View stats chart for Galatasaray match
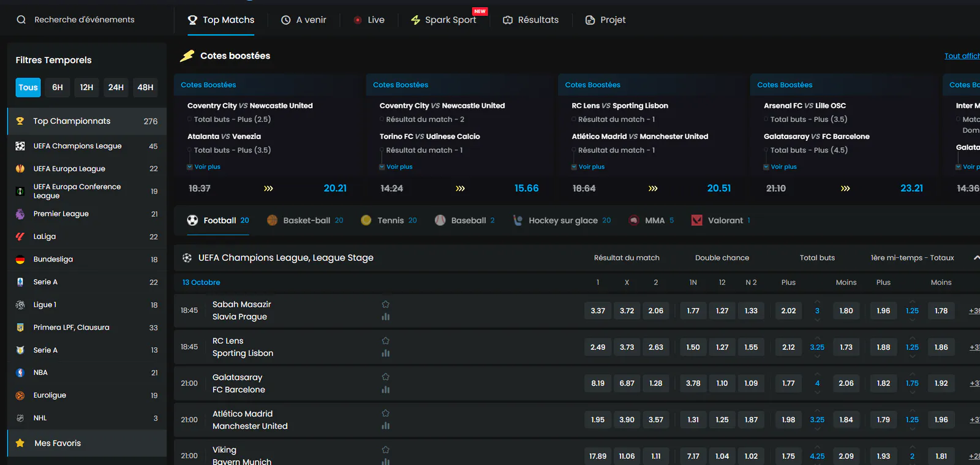Screen dimensions: 980x465 point(385,390)
